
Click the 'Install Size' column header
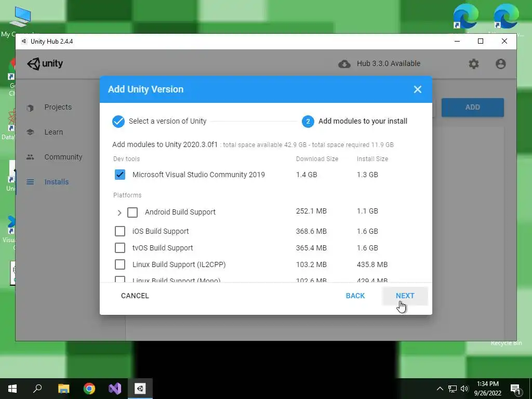372,159
